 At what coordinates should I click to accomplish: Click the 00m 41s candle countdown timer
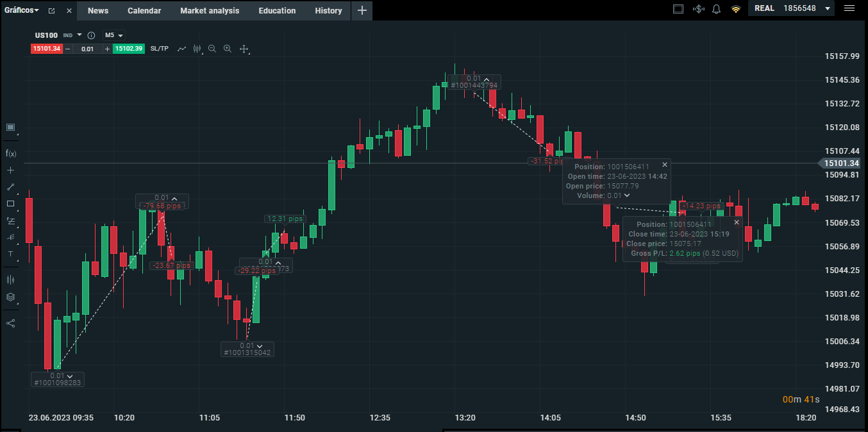click(801, 399)
